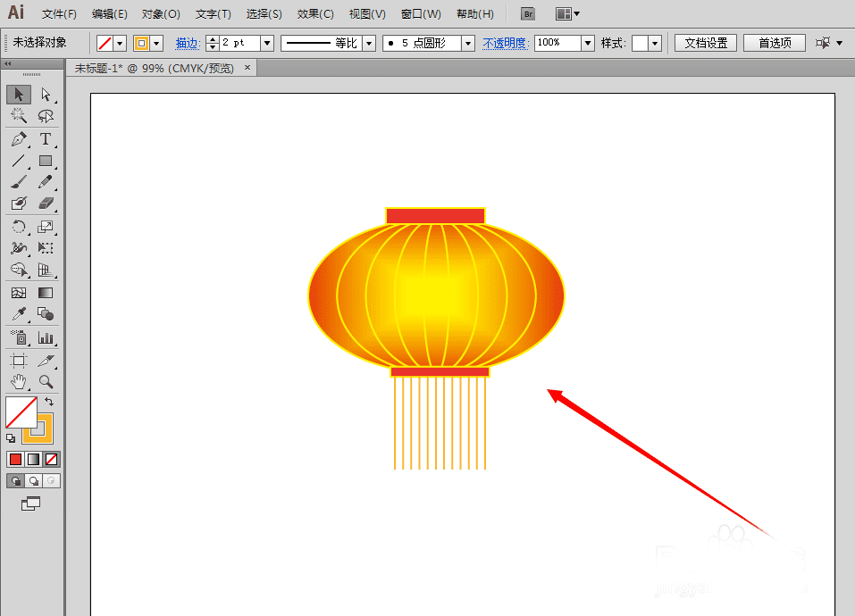The image size is (855, 616).
Task: Select the Mesh tool
Action: pos(19,293)
